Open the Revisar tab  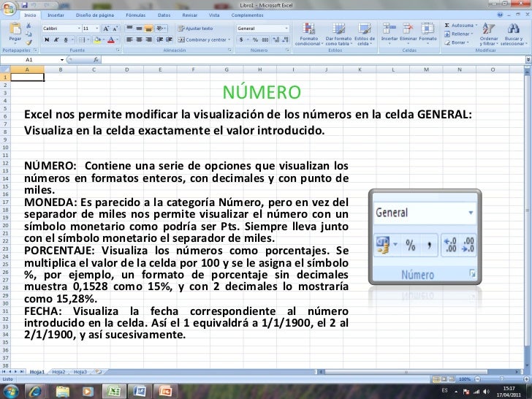pos(190,15)
